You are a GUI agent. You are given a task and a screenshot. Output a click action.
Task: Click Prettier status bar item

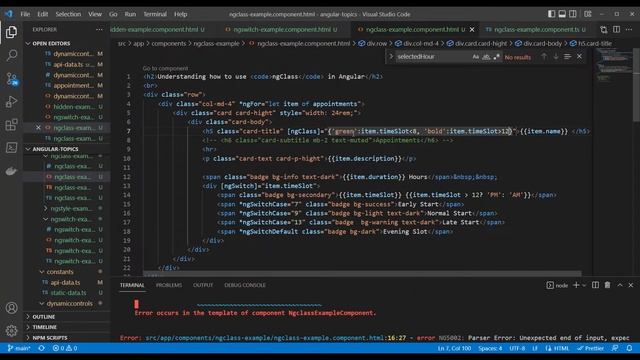coord(590,348)
